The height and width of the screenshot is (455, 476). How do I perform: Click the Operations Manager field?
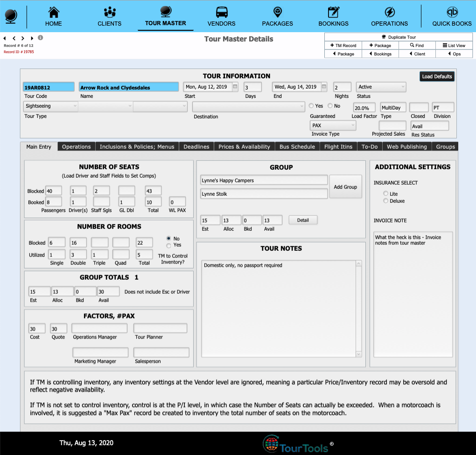[x=99, y=328]
